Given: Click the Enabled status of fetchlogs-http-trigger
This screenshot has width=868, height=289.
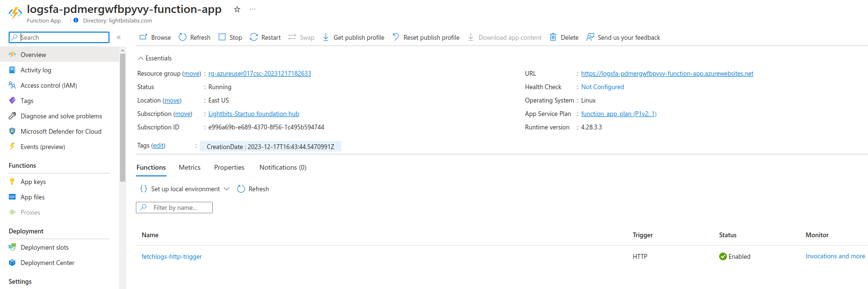Looking at the screenshot, I should (x=735, y=256).
